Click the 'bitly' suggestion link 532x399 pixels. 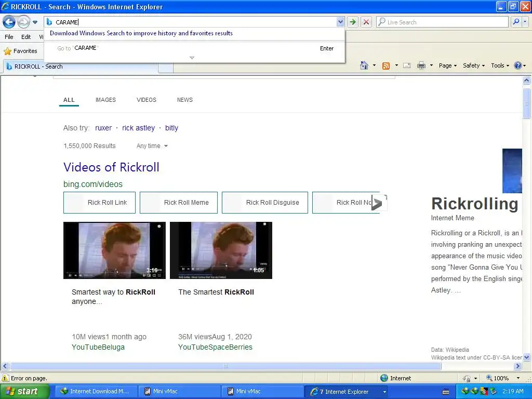pyautogui.click(x=171, y=128)
